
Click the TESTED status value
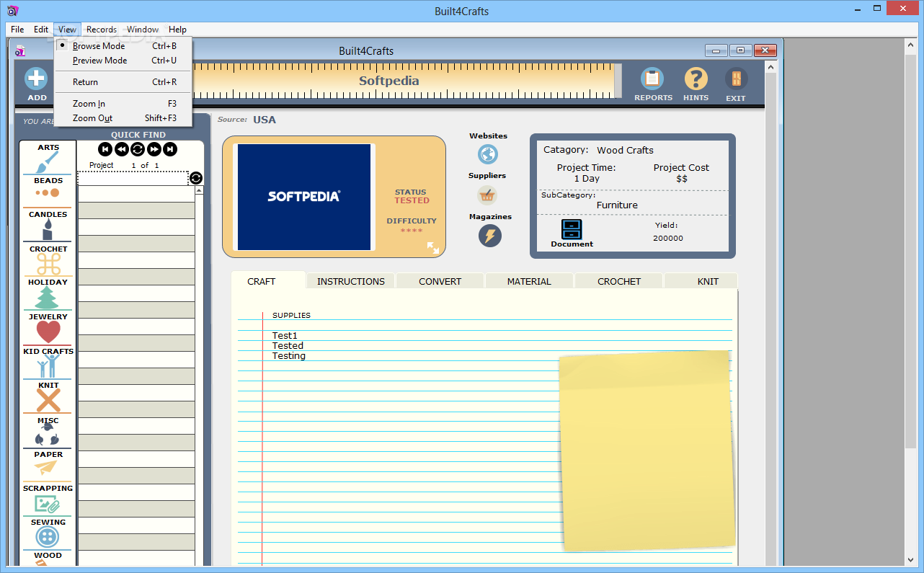[x=412, y=200]
